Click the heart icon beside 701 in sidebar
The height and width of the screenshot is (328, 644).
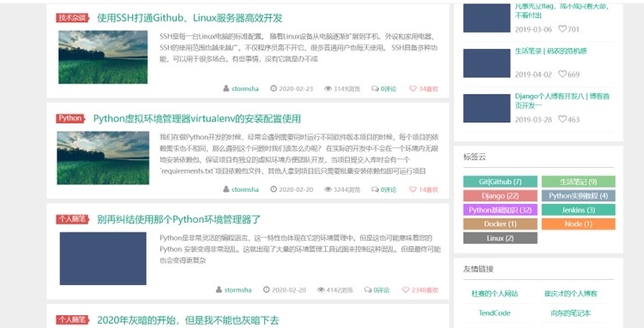coord(563,29)
